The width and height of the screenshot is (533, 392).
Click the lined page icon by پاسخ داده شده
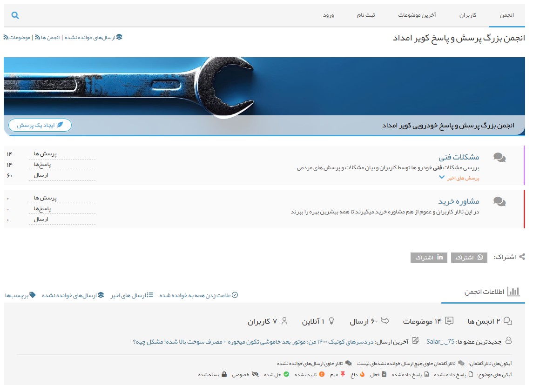426,374
